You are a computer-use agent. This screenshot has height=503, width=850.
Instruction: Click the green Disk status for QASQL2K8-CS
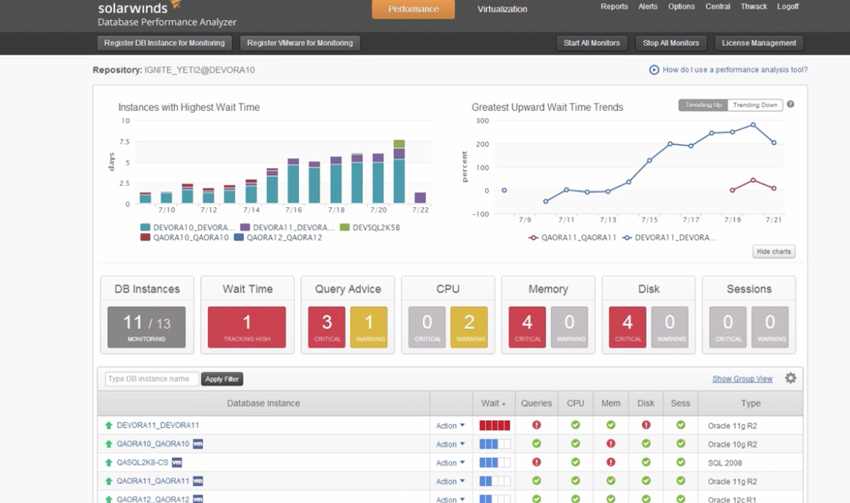tap(646, 462)
